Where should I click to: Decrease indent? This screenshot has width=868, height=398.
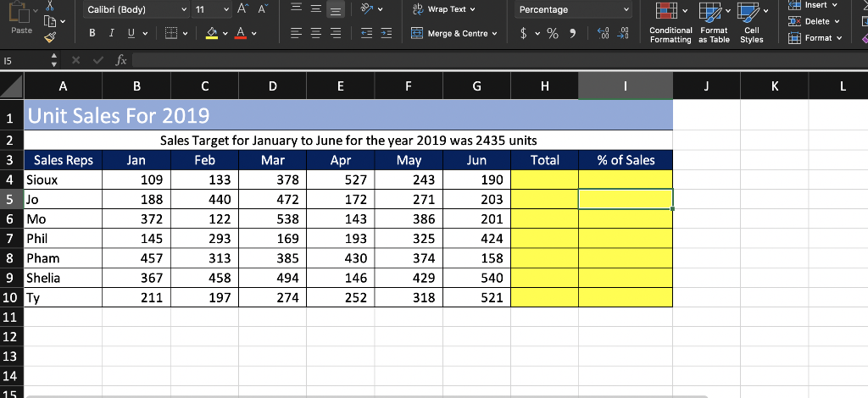coord(366,33)
